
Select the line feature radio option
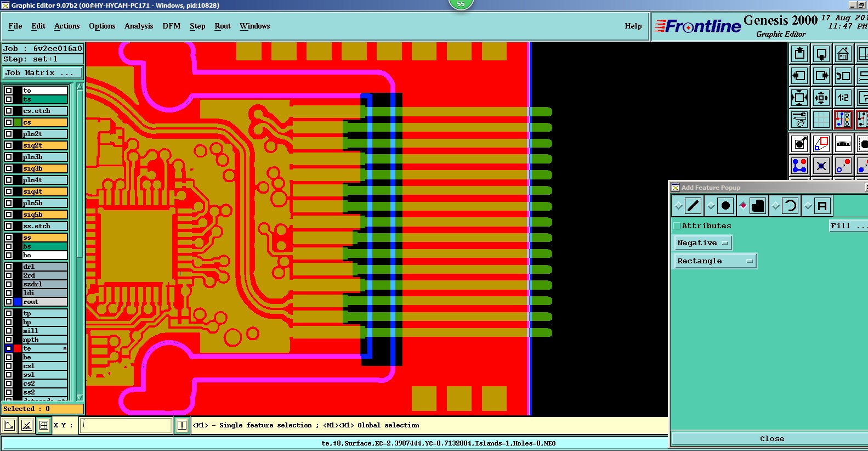click(679, 206)
